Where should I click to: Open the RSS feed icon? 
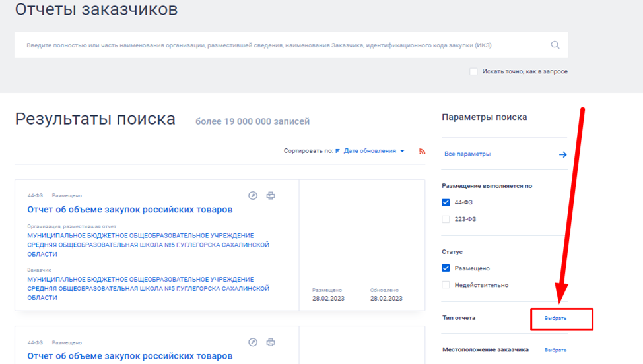423,151
